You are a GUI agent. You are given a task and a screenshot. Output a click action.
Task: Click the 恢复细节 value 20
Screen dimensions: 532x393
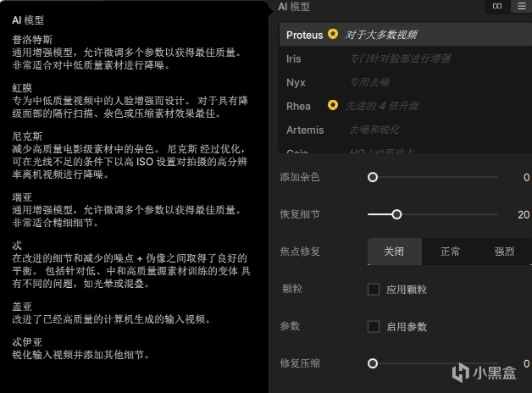coord(524,214)
